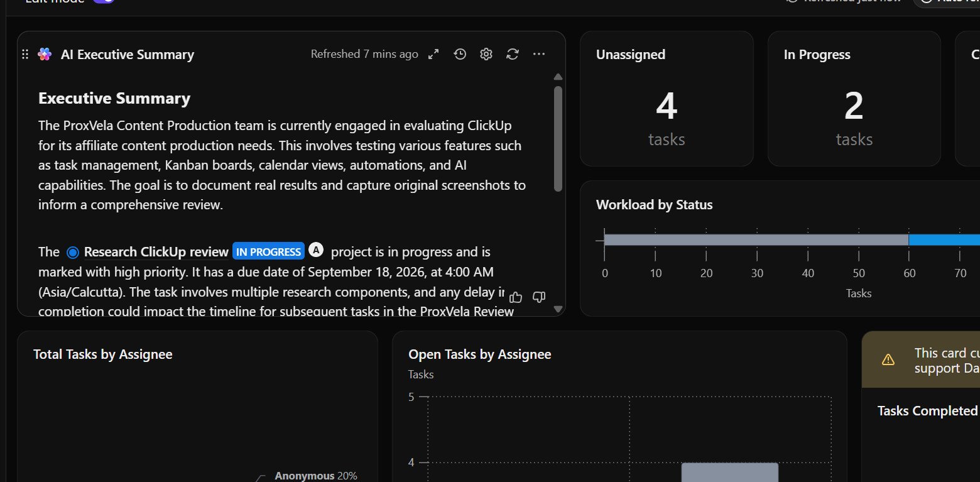Click the Anonymous 20% pie label
Image resolution: width=980 pixels, height=482 pixels.
[x=316, y=476]
